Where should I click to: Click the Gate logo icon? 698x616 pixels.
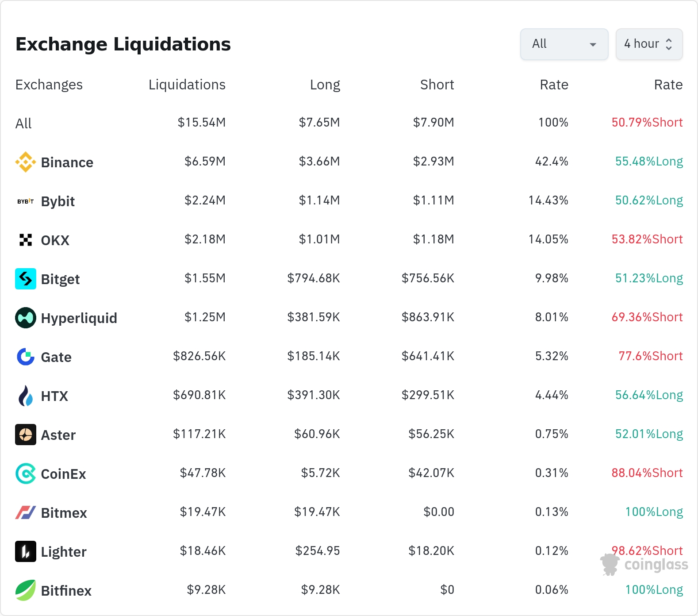26,357
